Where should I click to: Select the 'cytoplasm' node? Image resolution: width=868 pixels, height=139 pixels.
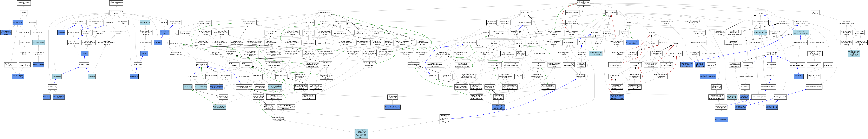(x=61, y=33)
